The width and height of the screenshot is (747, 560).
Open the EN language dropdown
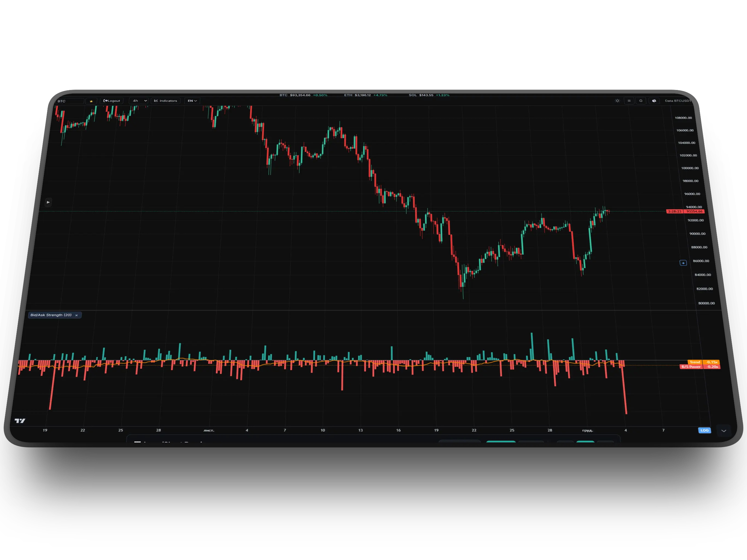tap(192, 100)
